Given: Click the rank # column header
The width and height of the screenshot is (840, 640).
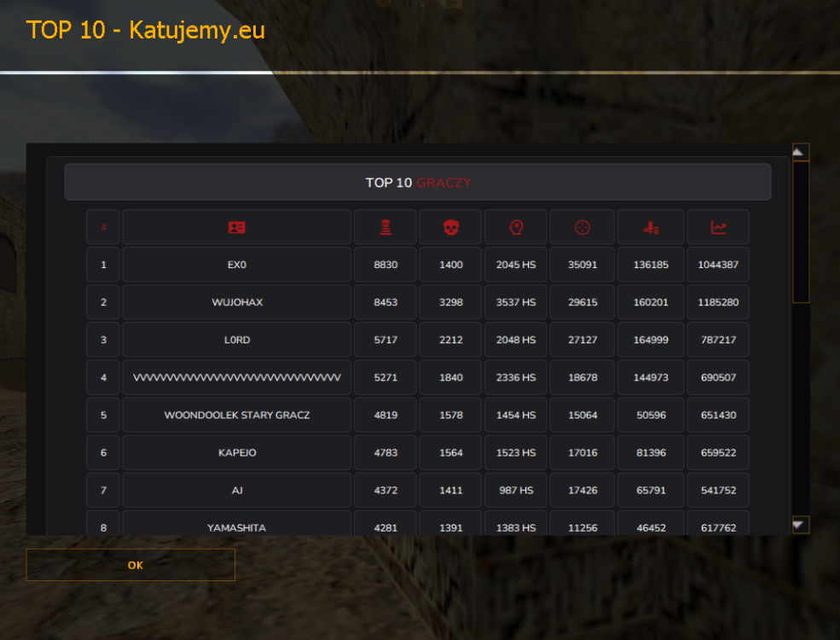Looking at the screenshot, I should (103, 227).
